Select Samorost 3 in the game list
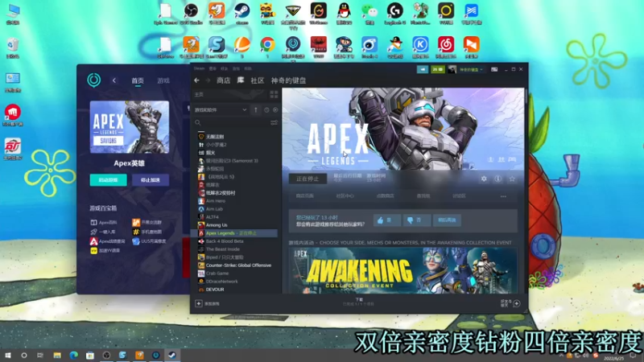The width and height of the screenshot is (644, 362). tap(232, 161)
